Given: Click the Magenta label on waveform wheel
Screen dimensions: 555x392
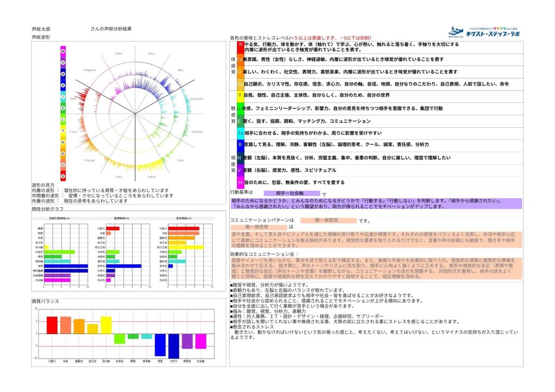Looking at the screenshot, I should pyautogui.click(x=89, y=70).
